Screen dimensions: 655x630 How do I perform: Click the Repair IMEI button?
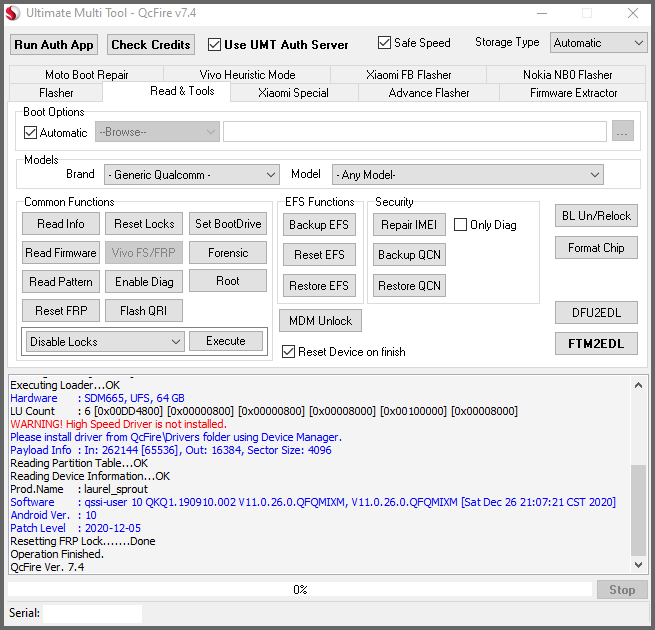(x=409, y=225)
